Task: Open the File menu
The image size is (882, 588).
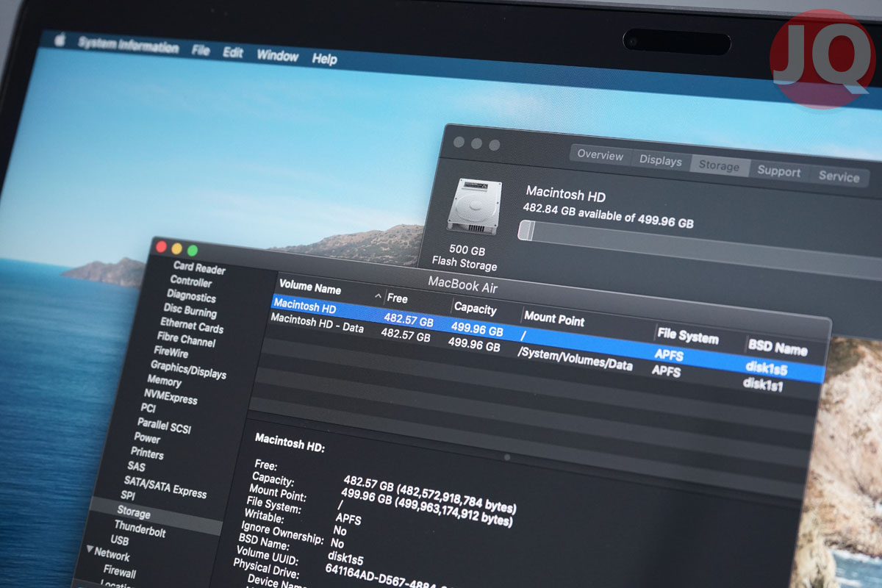Action: coord(201,51)
